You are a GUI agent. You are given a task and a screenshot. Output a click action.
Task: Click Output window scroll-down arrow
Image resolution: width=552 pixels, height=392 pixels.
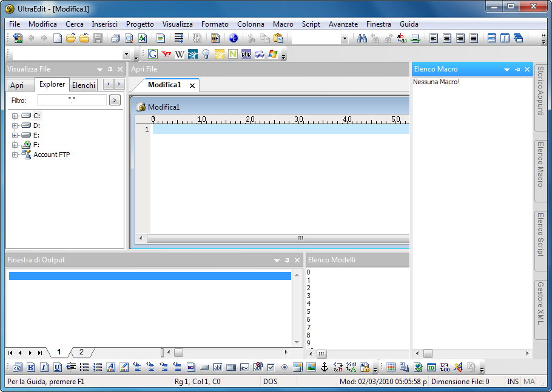point(297,342)
